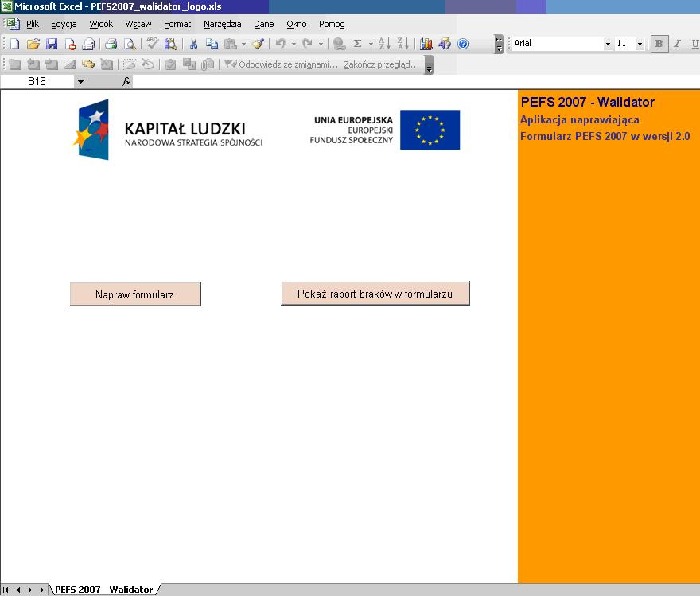Click Formularz PEFS 2007 w wersji 2.0 text
The image size is (700, 596).
pos(605,136)
